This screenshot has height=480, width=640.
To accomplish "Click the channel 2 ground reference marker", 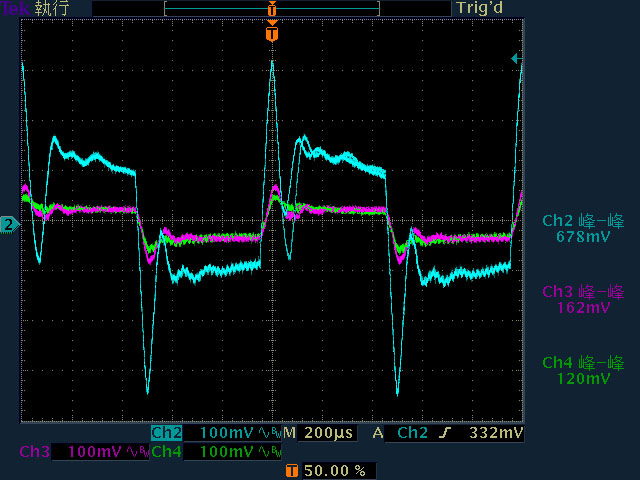I will coord(9,225).
